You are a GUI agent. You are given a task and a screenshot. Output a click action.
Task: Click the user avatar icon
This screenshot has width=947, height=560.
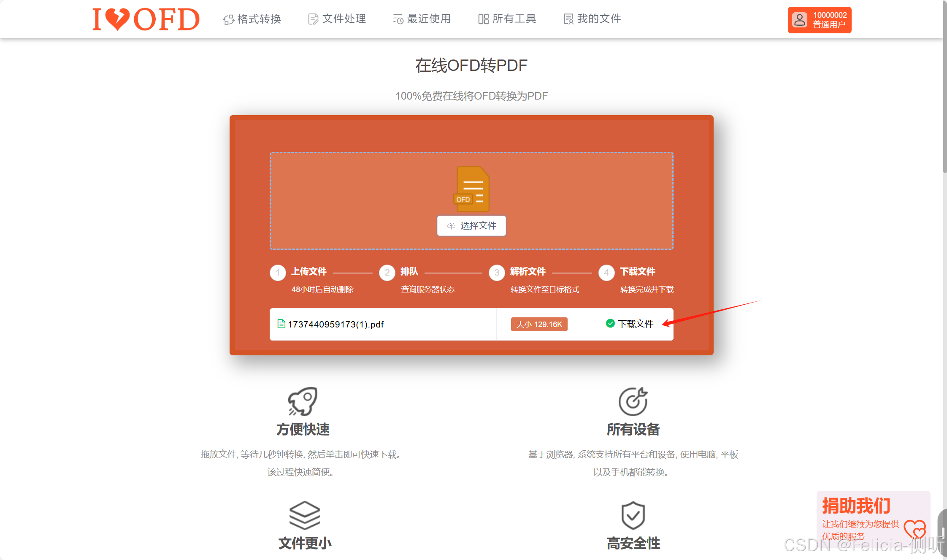point(799,20)
